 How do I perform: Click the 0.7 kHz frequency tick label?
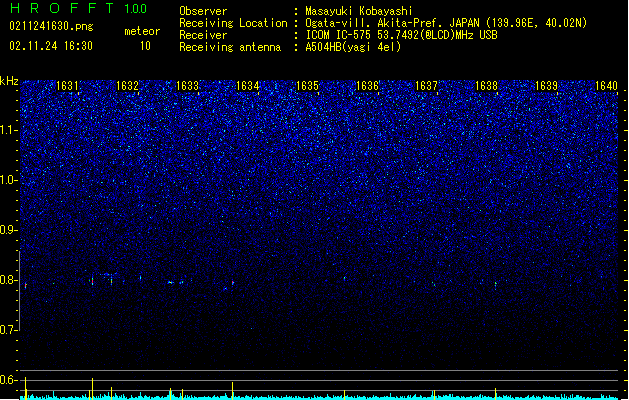pyautogui.click(x=9, y=330)
